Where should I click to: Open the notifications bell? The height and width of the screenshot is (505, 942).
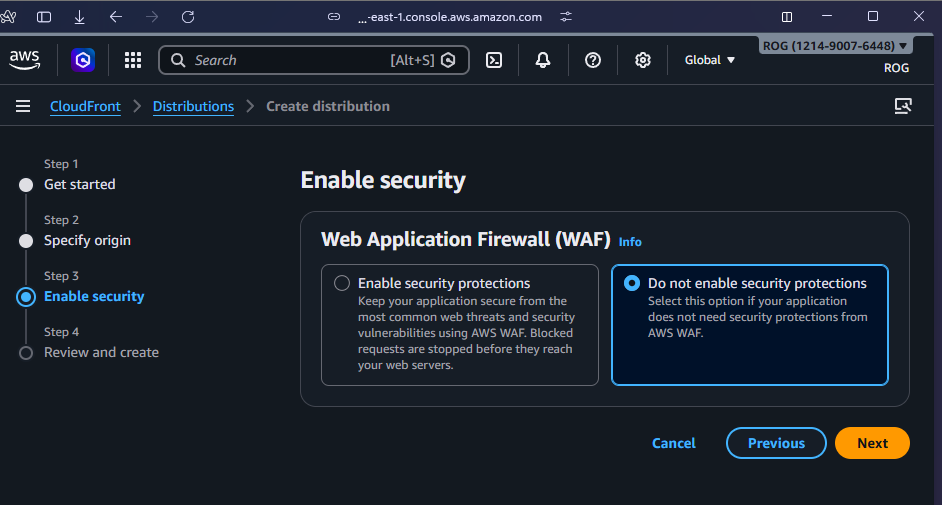point(543,60)
